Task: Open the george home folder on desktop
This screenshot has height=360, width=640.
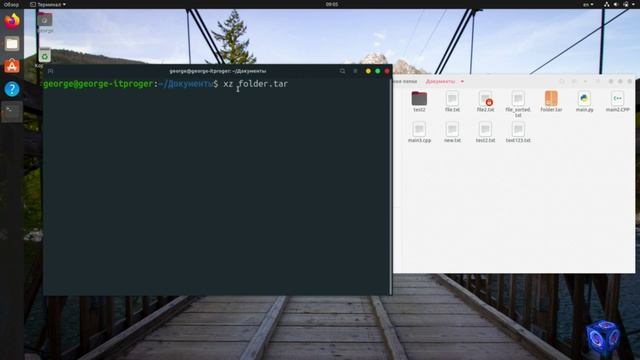Action: pyautogui.click(x=44, y=22)
